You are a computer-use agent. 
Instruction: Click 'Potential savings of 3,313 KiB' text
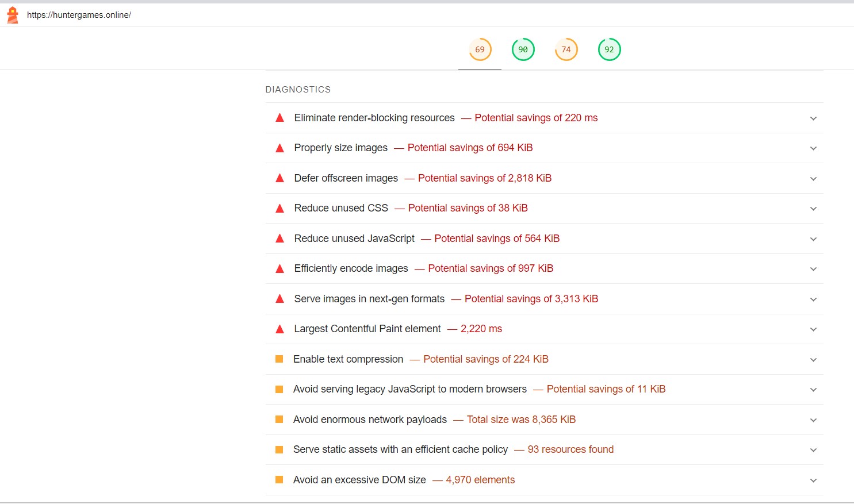tap(531, 299)
